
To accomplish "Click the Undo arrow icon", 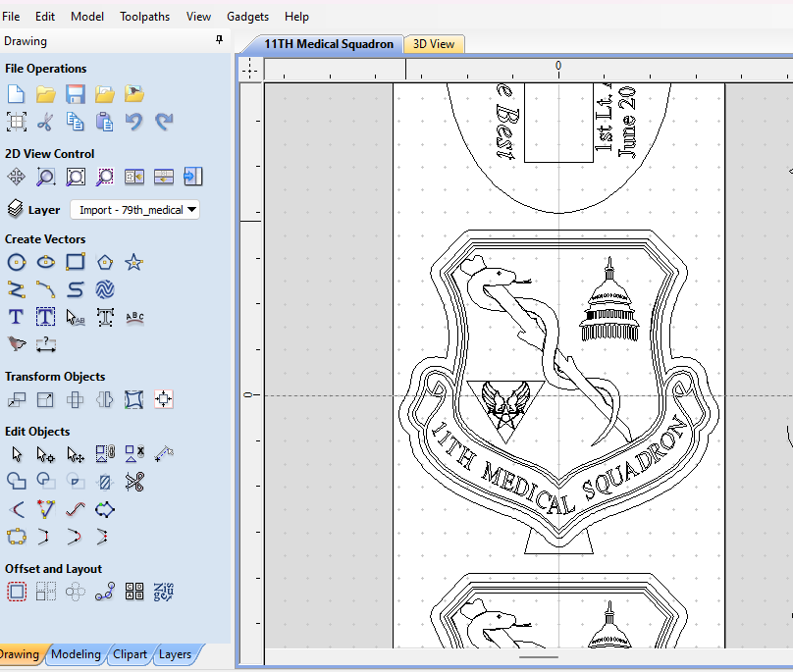I will coord(134,122).
